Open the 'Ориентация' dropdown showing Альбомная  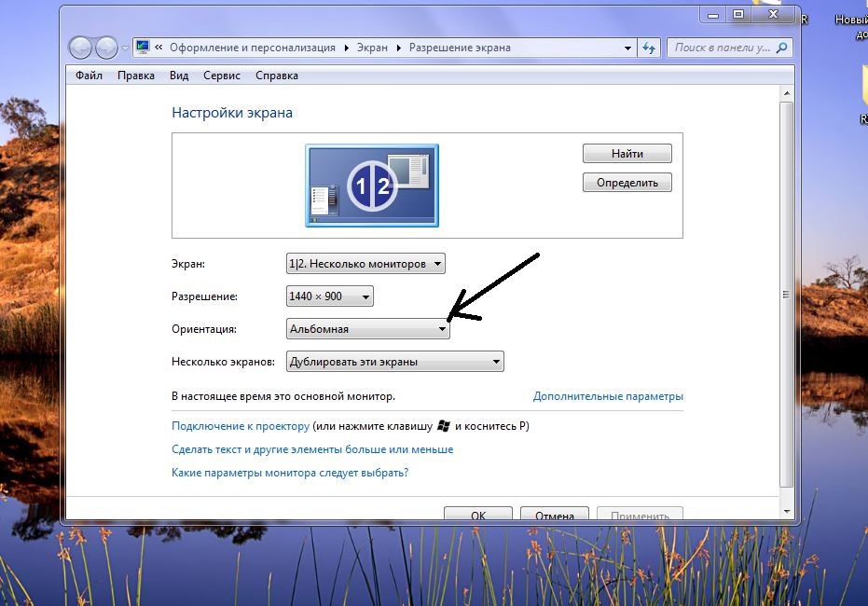tap(367, 329)
